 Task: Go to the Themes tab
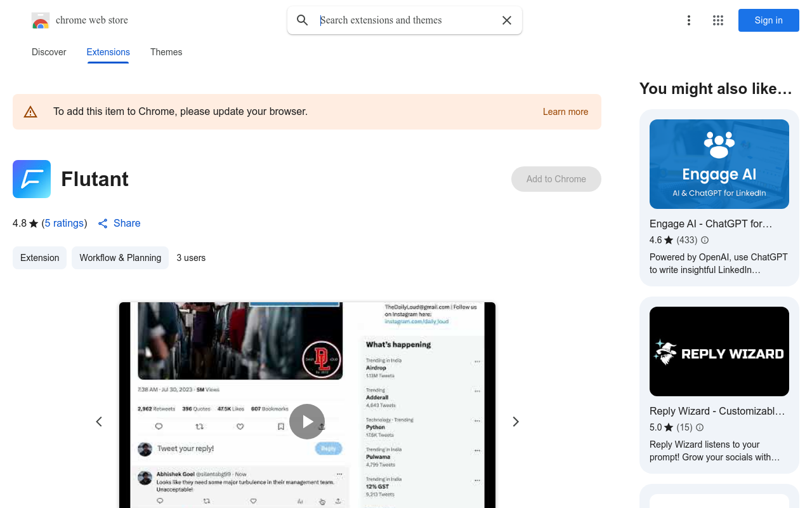pyautogui.click(x=166, y=52)
